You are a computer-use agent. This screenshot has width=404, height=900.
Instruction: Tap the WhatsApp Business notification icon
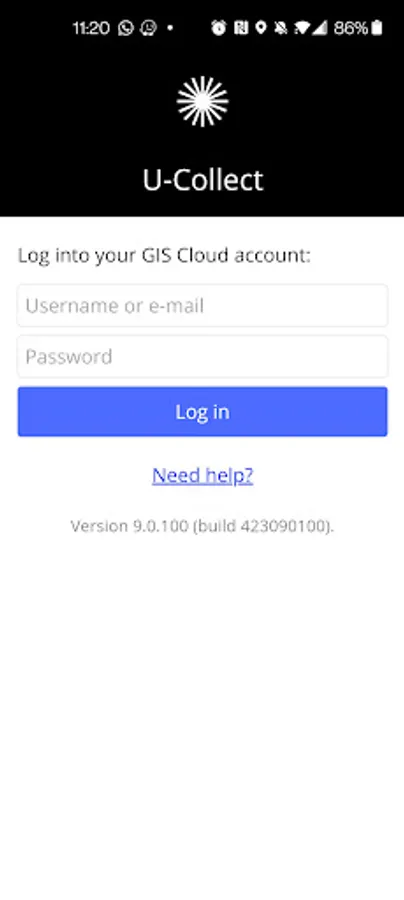pos(149,28)
